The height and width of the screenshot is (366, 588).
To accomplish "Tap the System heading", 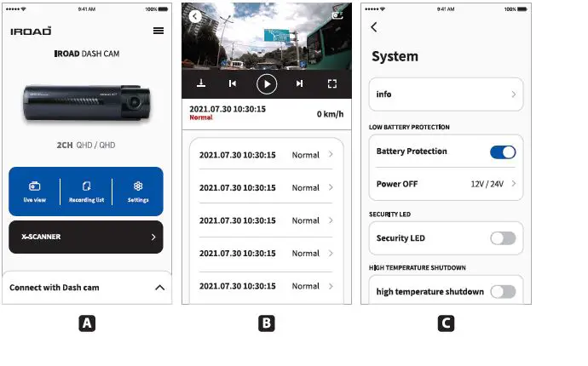I will (395, 56).
